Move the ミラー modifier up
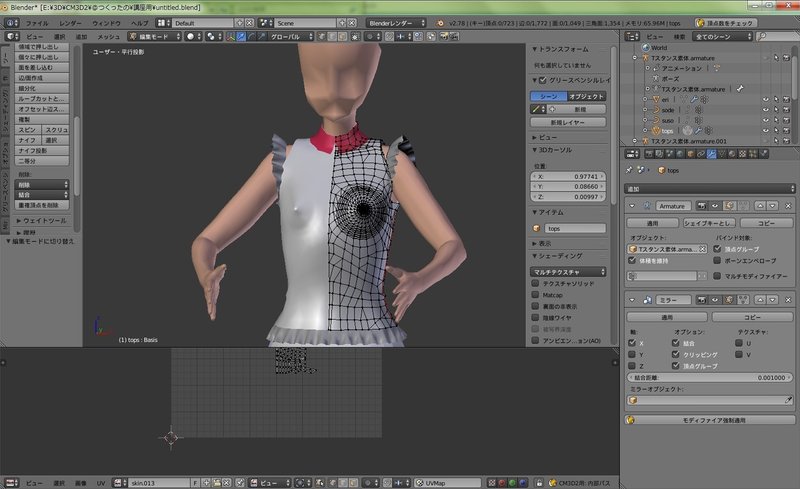This screenshot has height=489, width=800. [760, 300]
